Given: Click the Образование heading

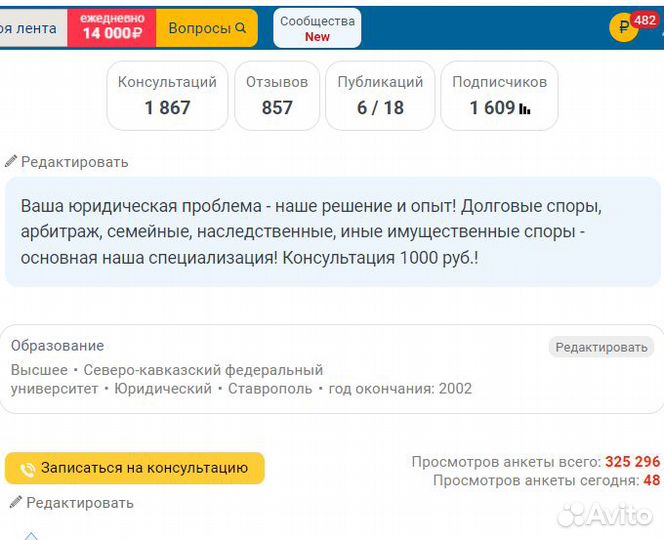Looking at the screenshot, I should tap(58, 346).
